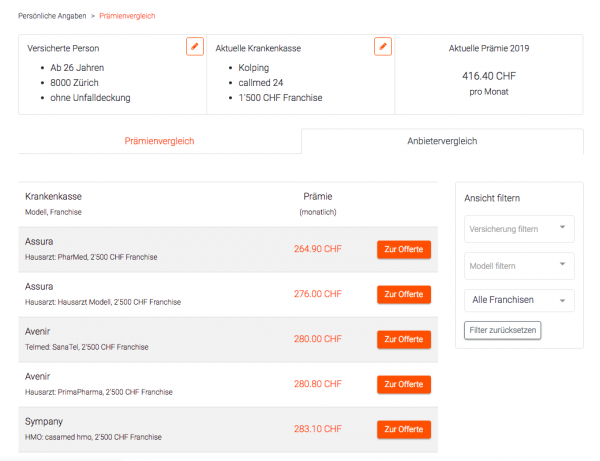This screenshot has height=461, width=600.
Task: Select the Prämienvergleich tab
Action: click(x=159, y=141)
